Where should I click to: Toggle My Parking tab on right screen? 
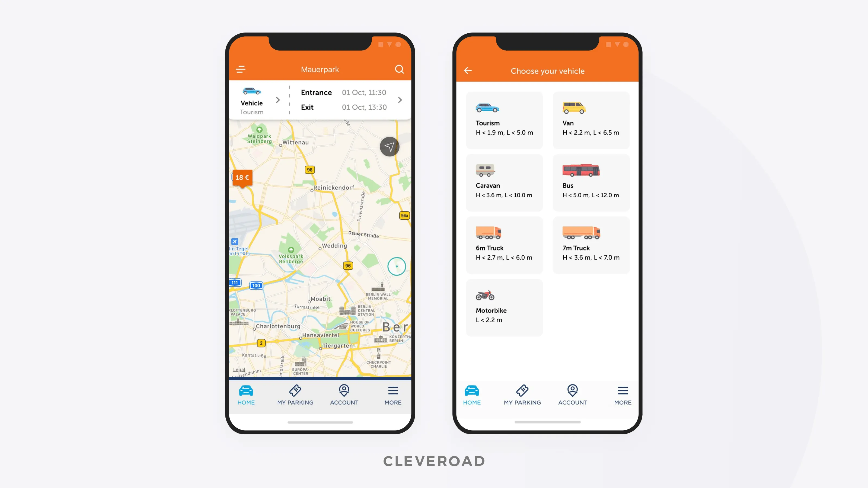pos(522,394)
